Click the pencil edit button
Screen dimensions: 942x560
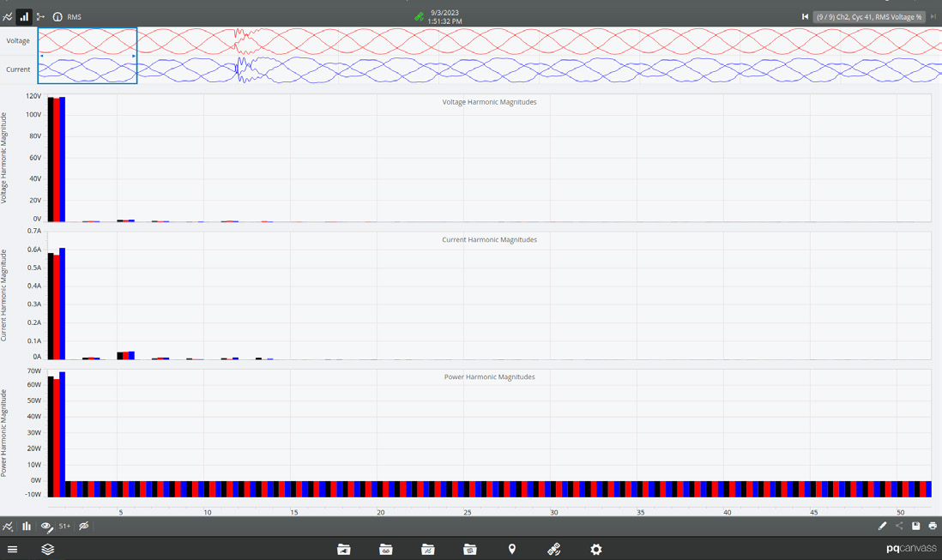click(883, 526)
